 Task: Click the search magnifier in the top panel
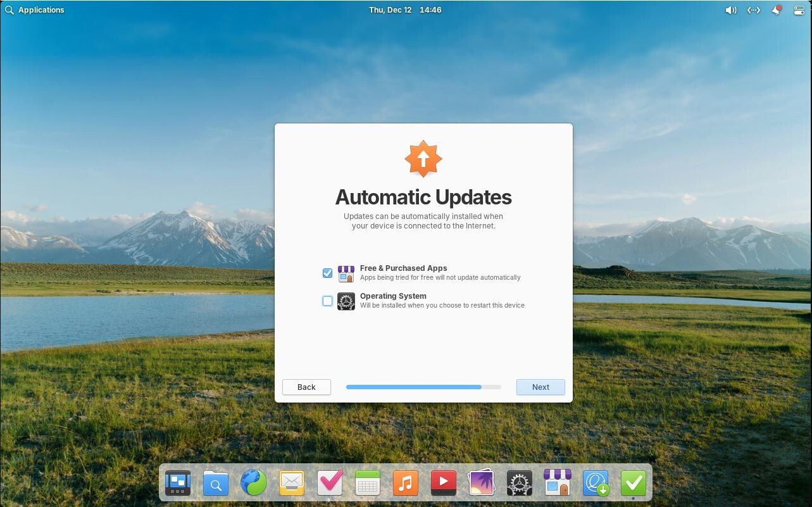point(9,10)
